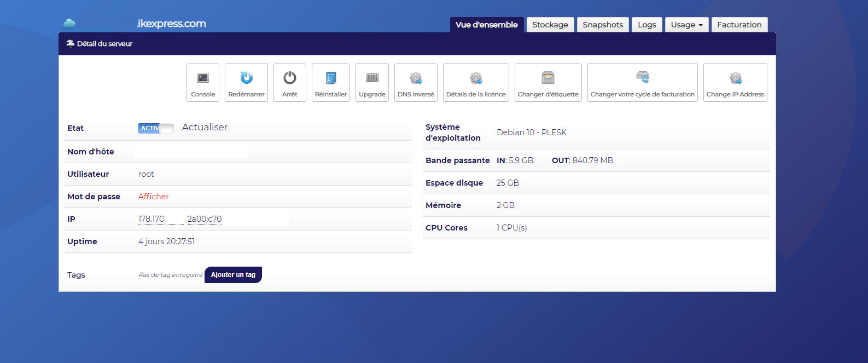This screenshot has height=363, width=868.
Task: Click the Actualiser refresh link
Action: (x=205, y=127)
